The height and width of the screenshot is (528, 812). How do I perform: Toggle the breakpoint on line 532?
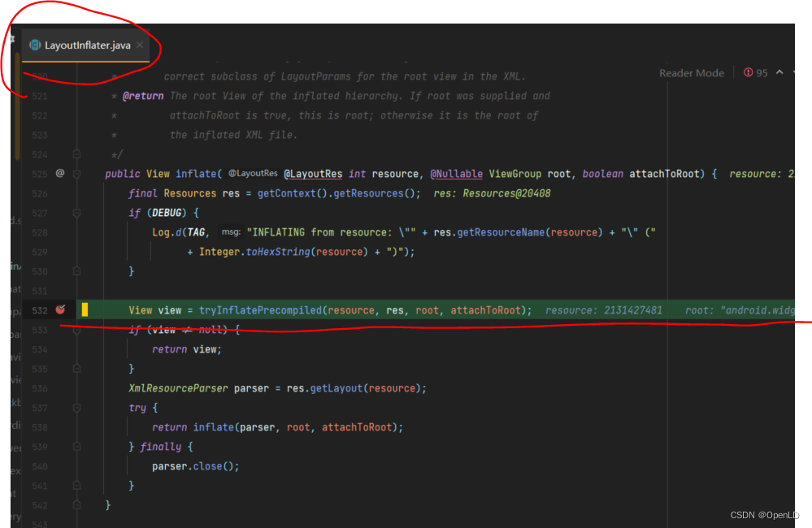click(60, 309)
